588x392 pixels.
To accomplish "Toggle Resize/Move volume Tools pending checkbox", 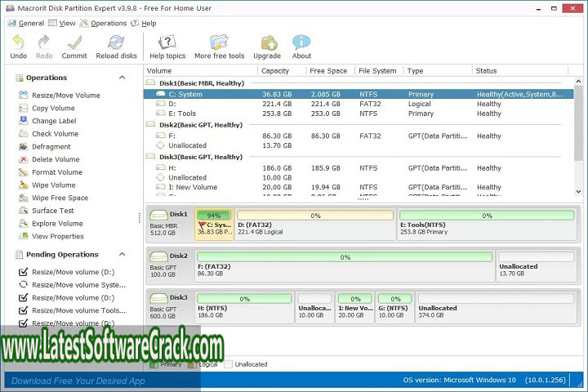I will tap(23, 310).
